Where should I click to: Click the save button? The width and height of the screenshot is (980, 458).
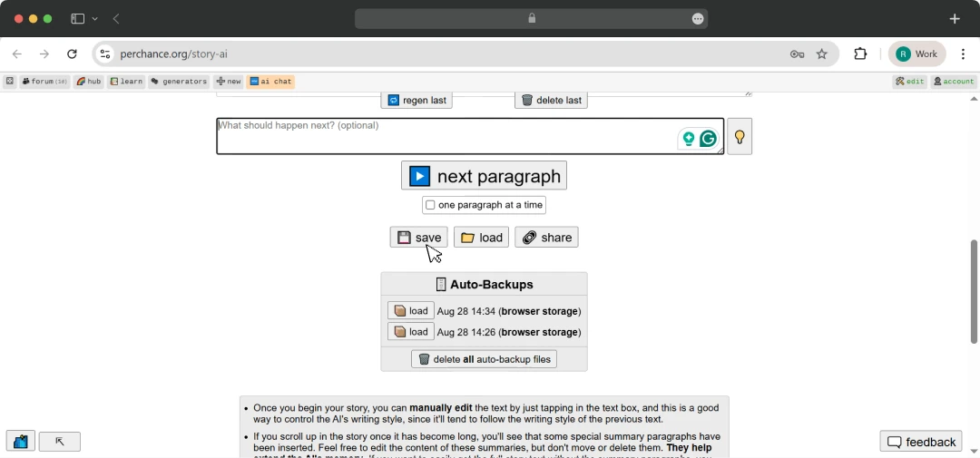pos(418,238)
